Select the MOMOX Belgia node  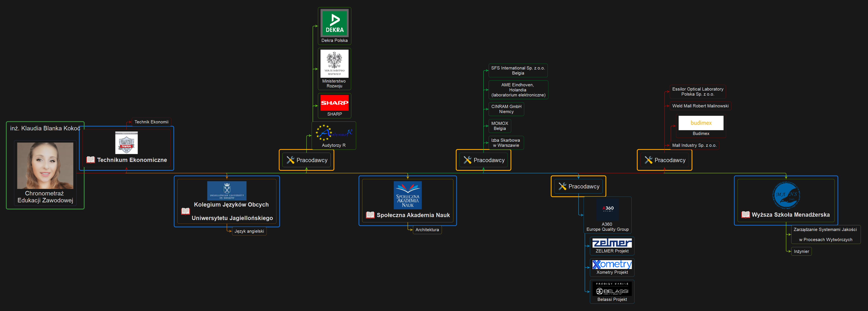tap(500, 126)
